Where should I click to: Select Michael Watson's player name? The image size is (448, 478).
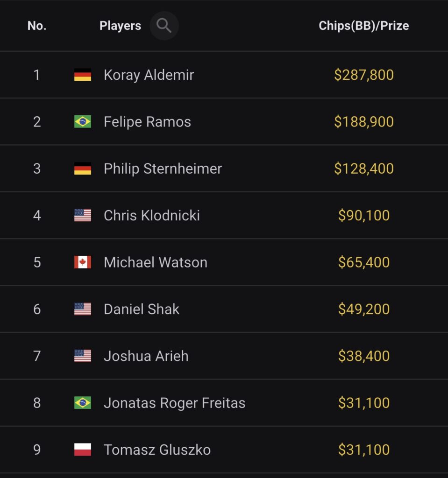coord(156,262)
